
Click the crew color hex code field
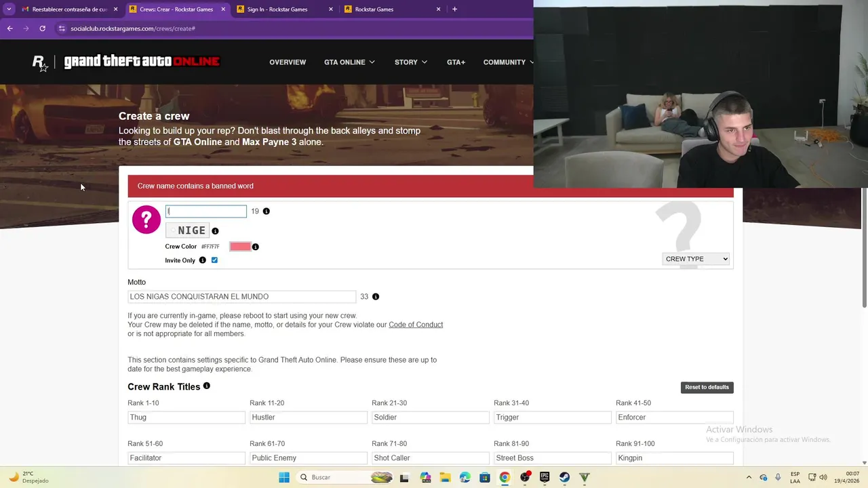tap(212, 247)
